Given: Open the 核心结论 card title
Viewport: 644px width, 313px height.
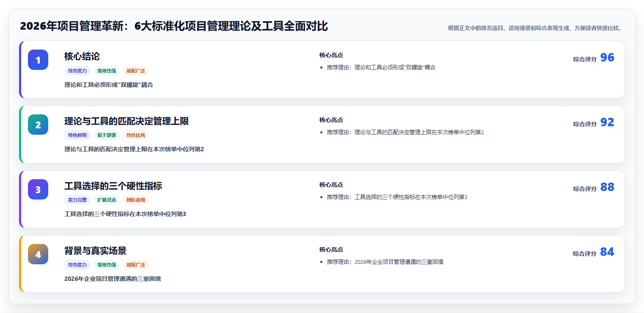Looking at the screenshot, I should [x=82, y=56].
